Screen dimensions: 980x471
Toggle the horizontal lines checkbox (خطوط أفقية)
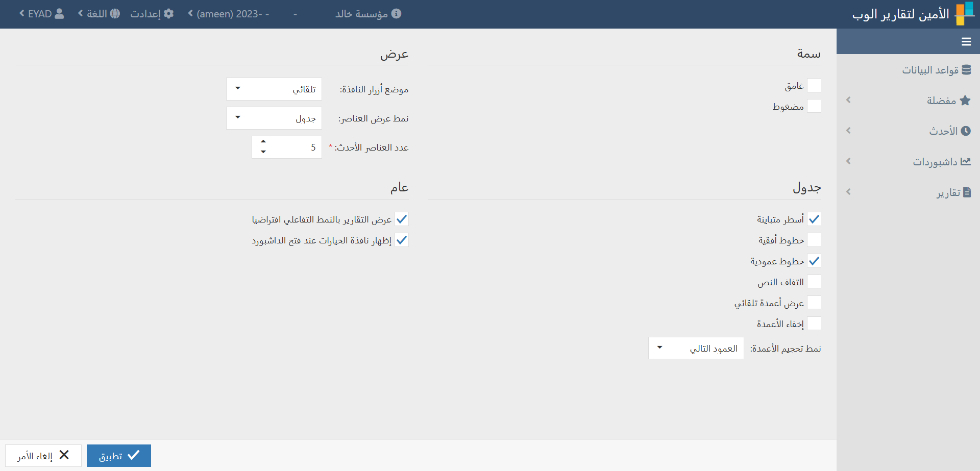[x=814, y=240]
